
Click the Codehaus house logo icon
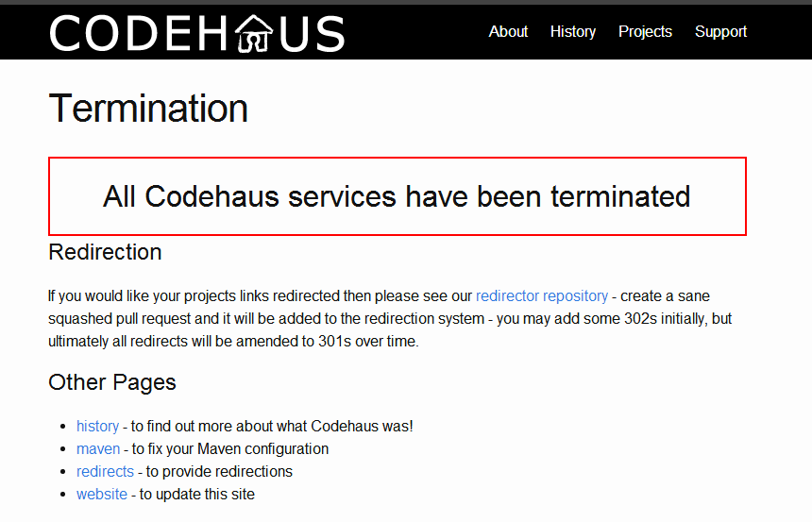pos(254,33)
